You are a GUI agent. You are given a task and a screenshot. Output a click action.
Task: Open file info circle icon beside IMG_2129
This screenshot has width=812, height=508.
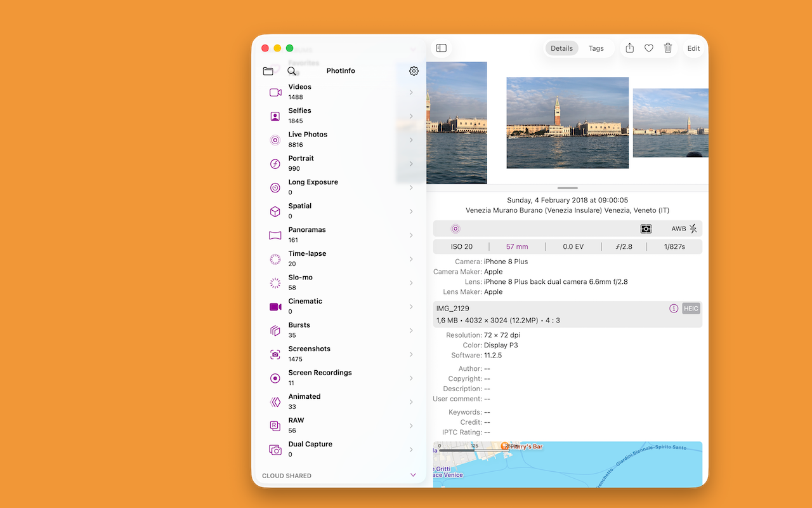tap(674, 309)
